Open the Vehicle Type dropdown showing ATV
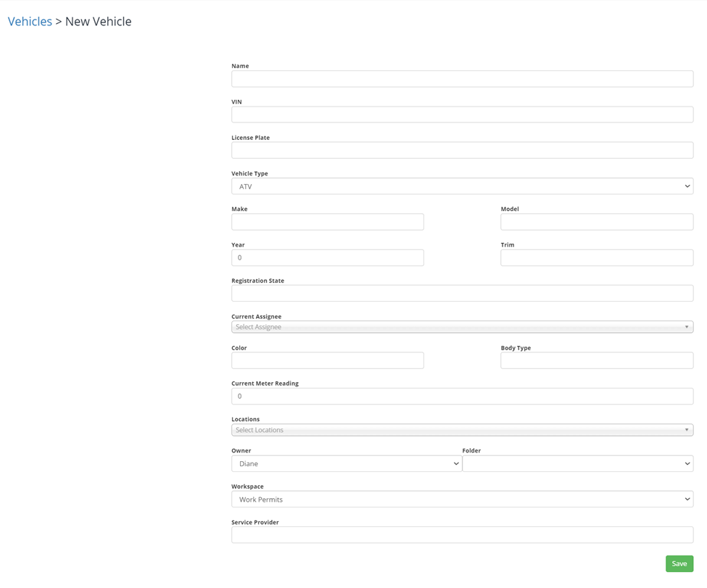 [462, 186]
